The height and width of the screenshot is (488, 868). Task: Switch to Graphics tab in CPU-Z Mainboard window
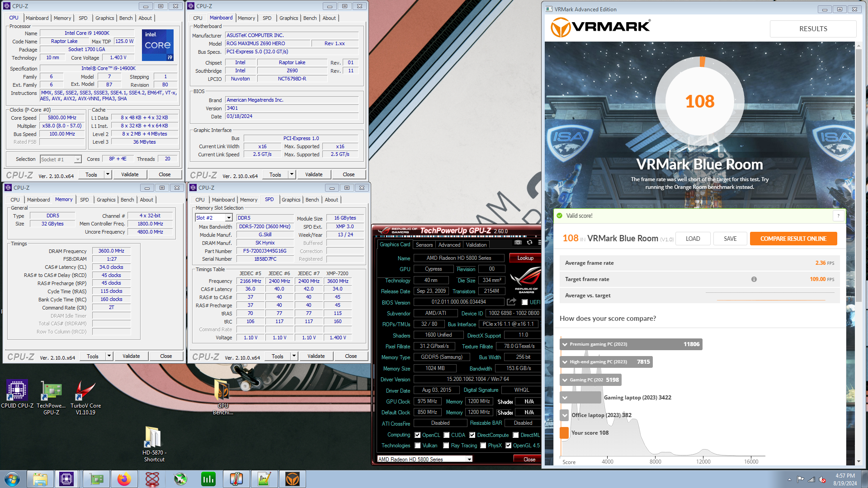pyautogui.click(x=288, y=18)
